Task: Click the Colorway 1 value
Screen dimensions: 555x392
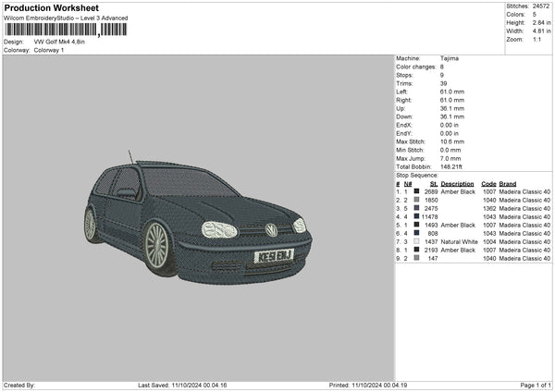Action: point(50,50)
